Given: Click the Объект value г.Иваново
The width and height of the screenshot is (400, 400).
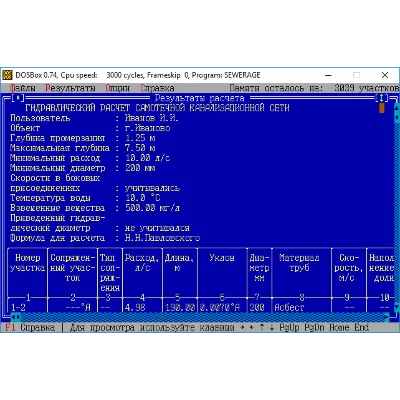Looking at the screenshot, I should click(147, 128).
